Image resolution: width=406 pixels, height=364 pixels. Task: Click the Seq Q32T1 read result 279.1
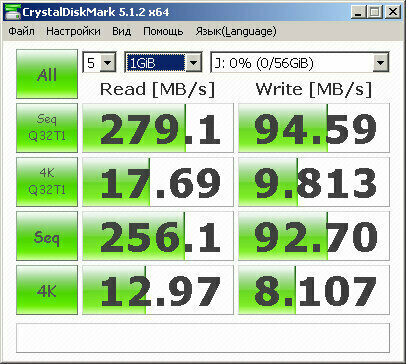158,128
